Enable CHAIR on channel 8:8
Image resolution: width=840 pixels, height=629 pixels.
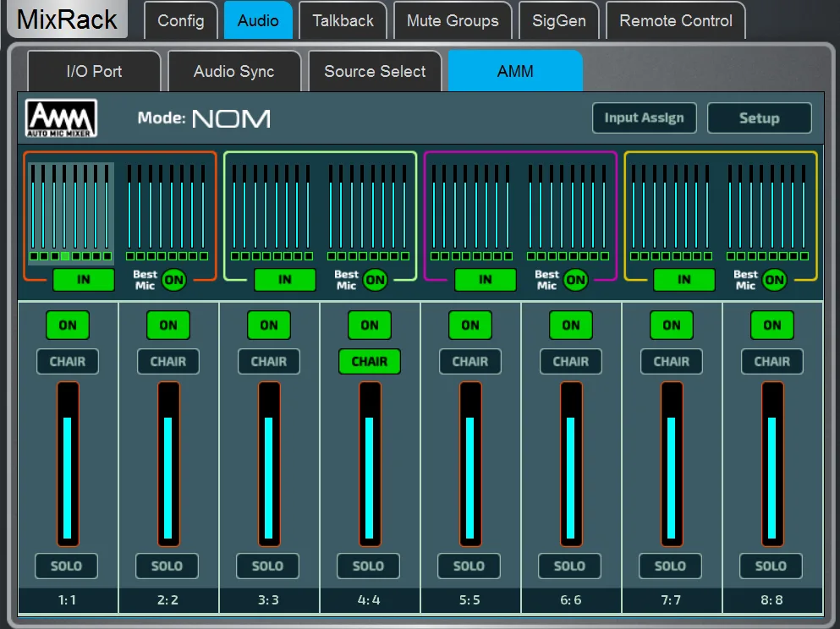(x=772, y=361)
